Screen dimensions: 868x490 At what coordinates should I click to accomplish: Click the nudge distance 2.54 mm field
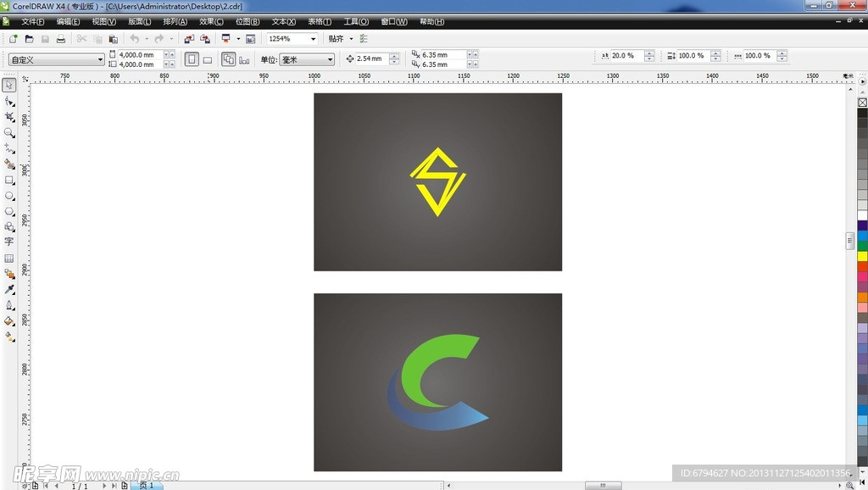pos(372,59)
